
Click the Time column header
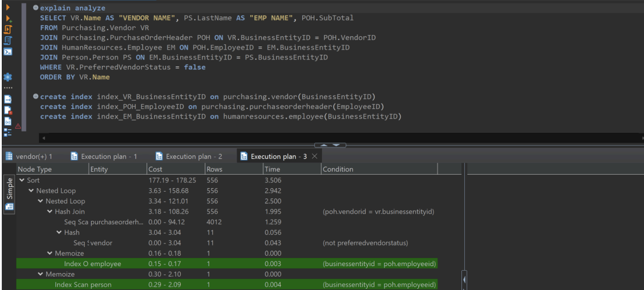point(291,169)
